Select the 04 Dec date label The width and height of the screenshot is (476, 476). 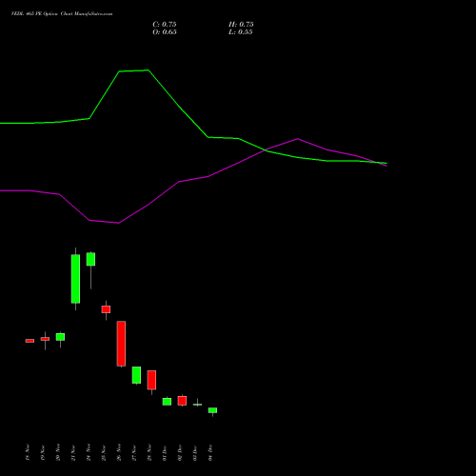pos(210,452)
